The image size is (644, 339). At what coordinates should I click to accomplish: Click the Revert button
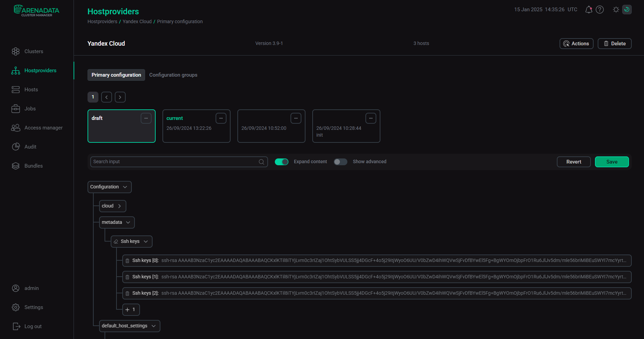pyautogui.click(x=574, y=162)
